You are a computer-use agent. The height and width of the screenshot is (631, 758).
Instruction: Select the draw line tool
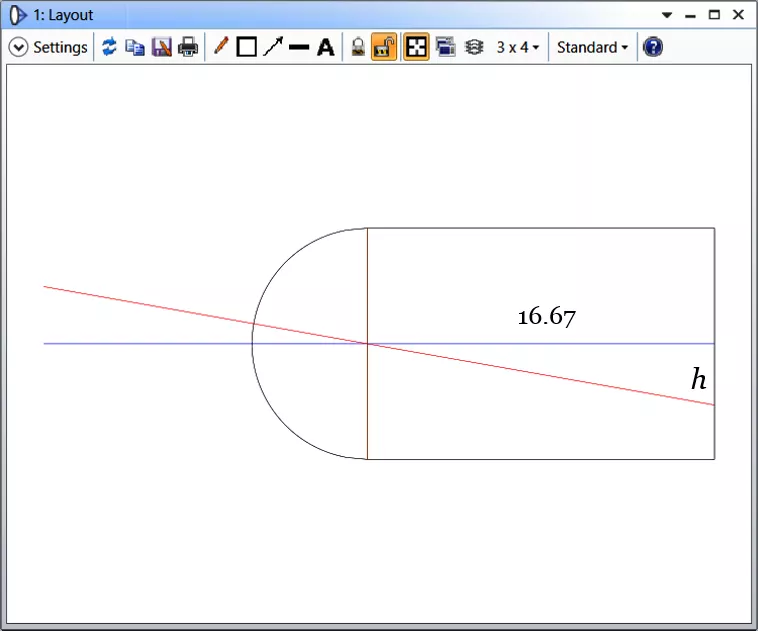(x=299, y=47)
